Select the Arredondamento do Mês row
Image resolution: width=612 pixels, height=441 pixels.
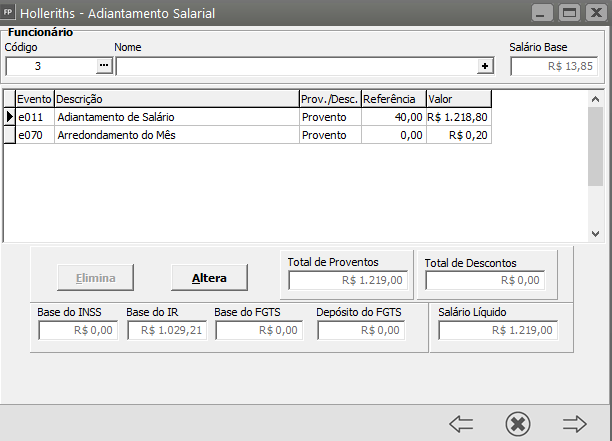[x=175, y=135]
